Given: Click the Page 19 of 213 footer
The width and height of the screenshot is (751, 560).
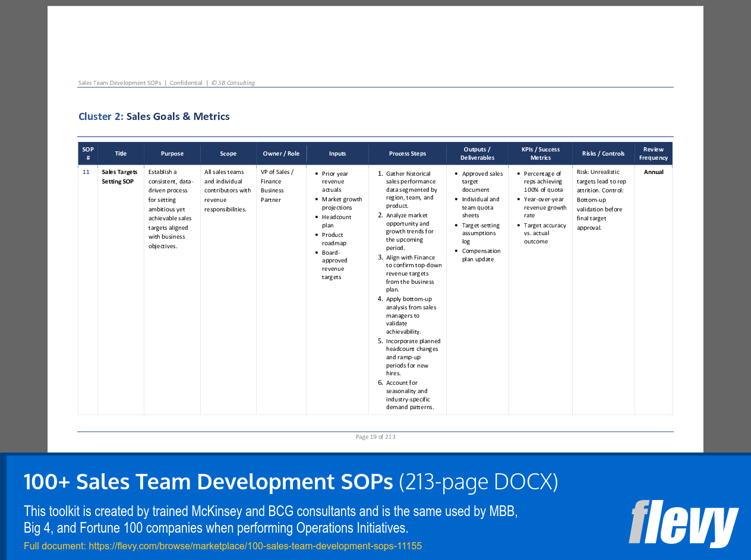Looking at the screenshot, I should click(x=375, y=436).
